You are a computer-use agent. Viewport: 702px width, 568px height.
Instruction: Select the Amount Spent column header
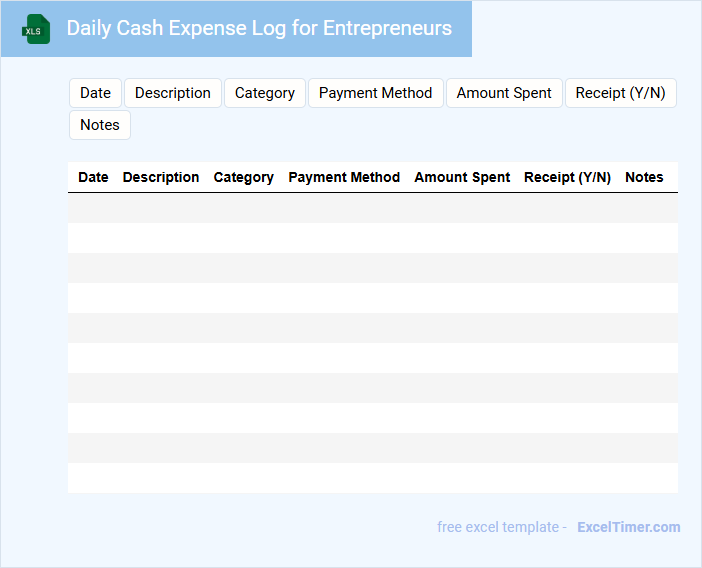point(462,177)
